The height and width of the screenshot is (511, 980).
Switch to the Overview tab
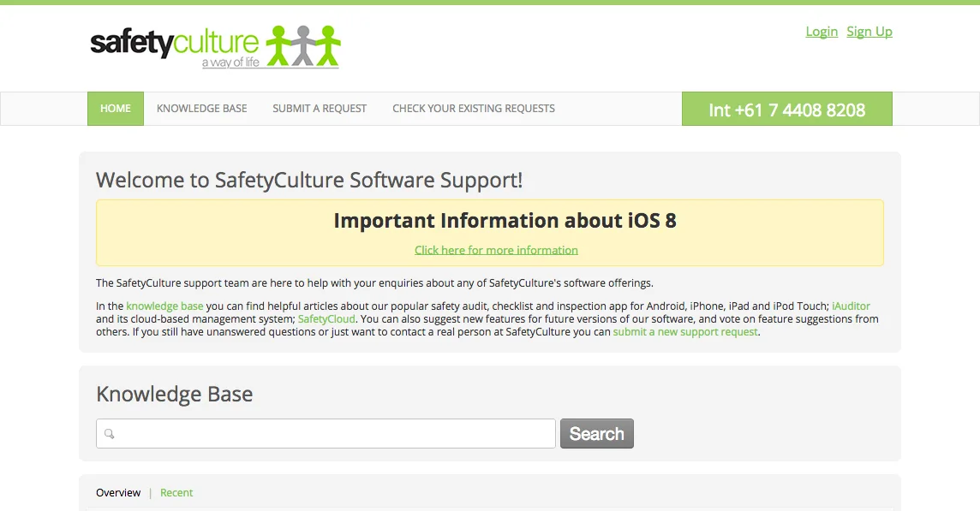tap(118, 492)
